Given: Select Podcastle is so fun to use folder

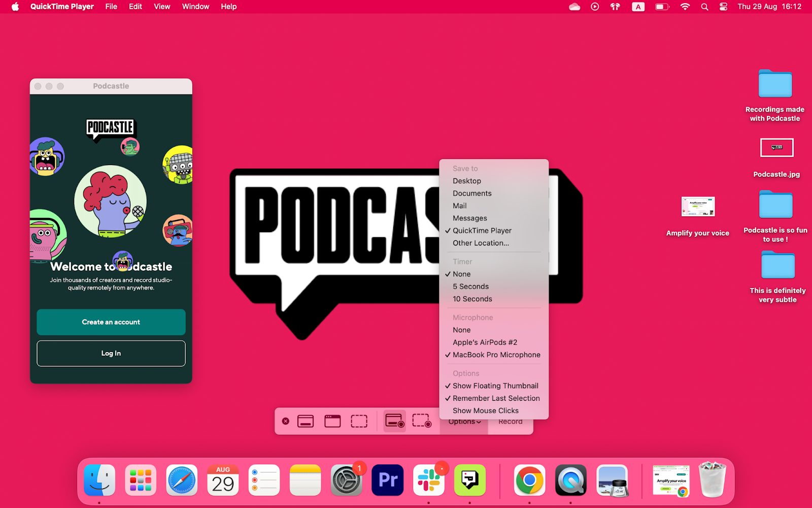Looking at the screenshot, I should click(775, 216).
